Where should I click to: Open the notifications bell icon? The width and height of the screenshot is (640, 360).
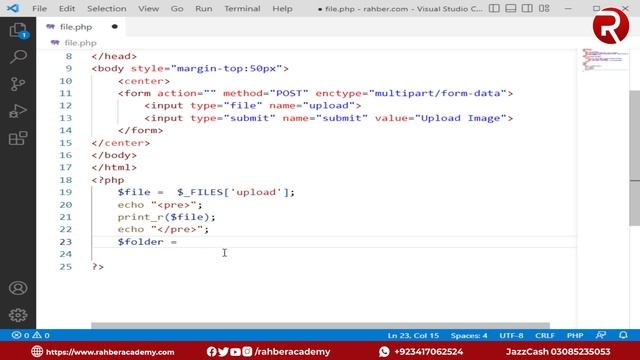point(623,335)
